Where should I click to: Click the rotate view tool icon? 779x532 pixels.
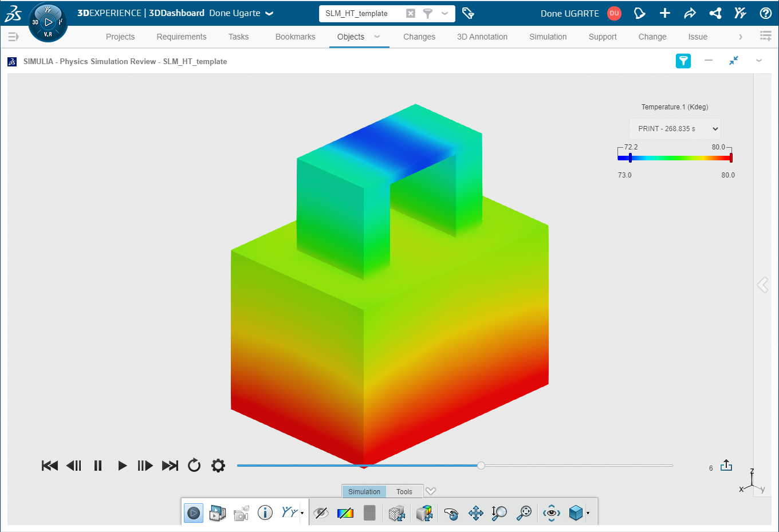click(x=451, y=513)
